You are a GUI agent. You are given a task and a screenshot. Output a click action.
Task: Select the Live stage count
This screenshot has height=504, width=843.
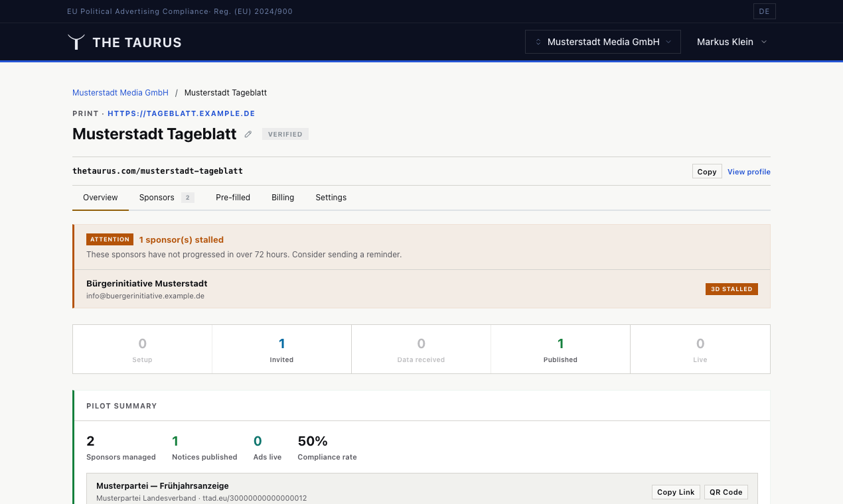click(700, 349)
